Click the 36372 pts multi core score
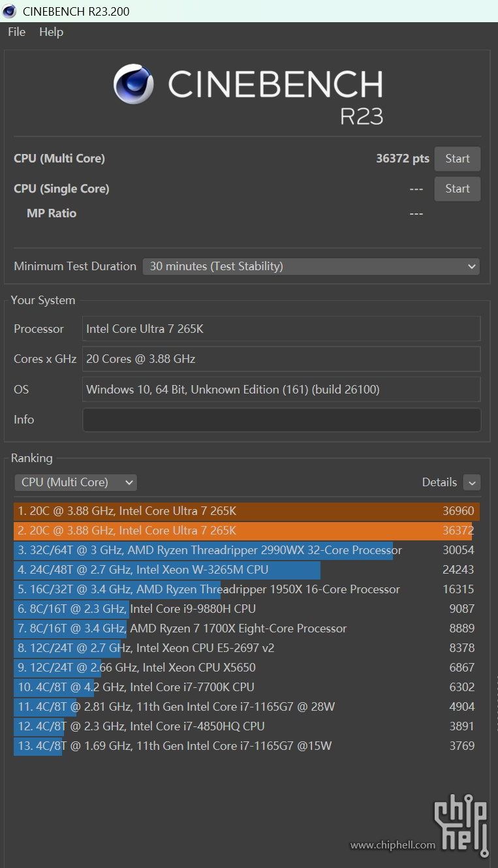The height and width of the screenshot is (868, 498). pos(403,159)
